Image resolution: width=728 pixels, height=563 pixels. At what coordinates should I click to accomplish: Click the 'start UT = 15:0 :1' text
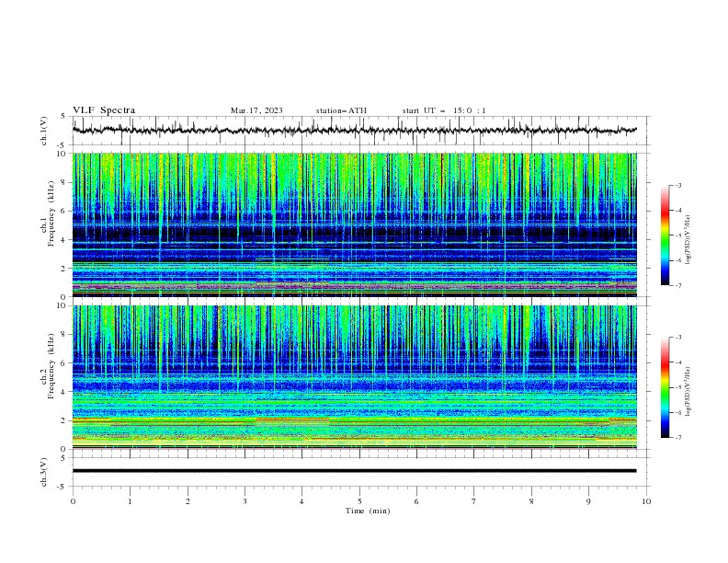click(x=444, y=110)
